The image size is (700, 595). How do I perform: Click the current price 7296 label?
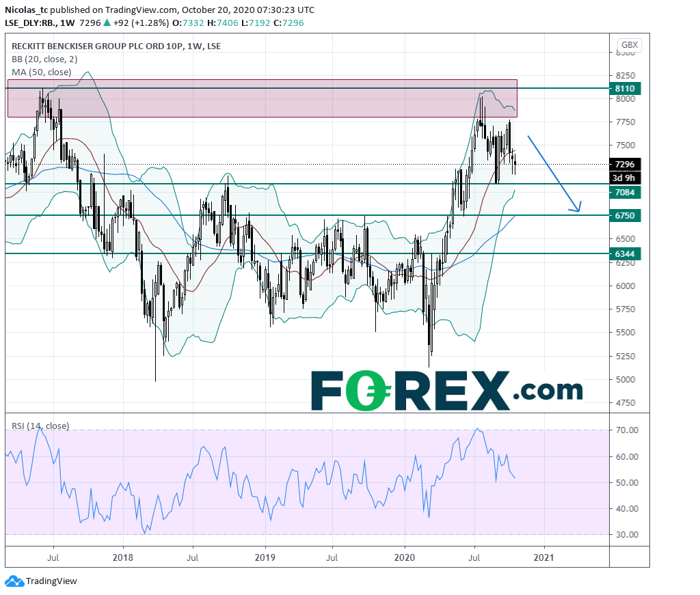pyautogui.click(x=625, y=165)
